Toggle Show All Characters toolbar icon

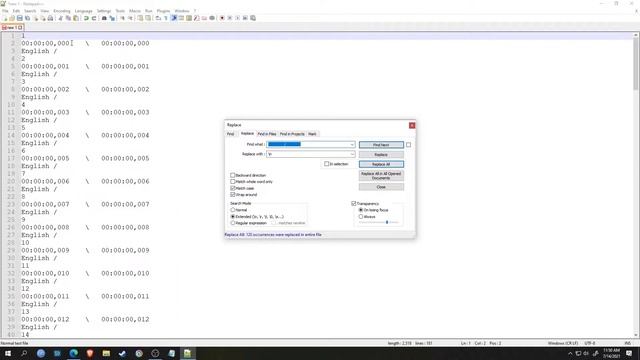[x=166, y=18]
